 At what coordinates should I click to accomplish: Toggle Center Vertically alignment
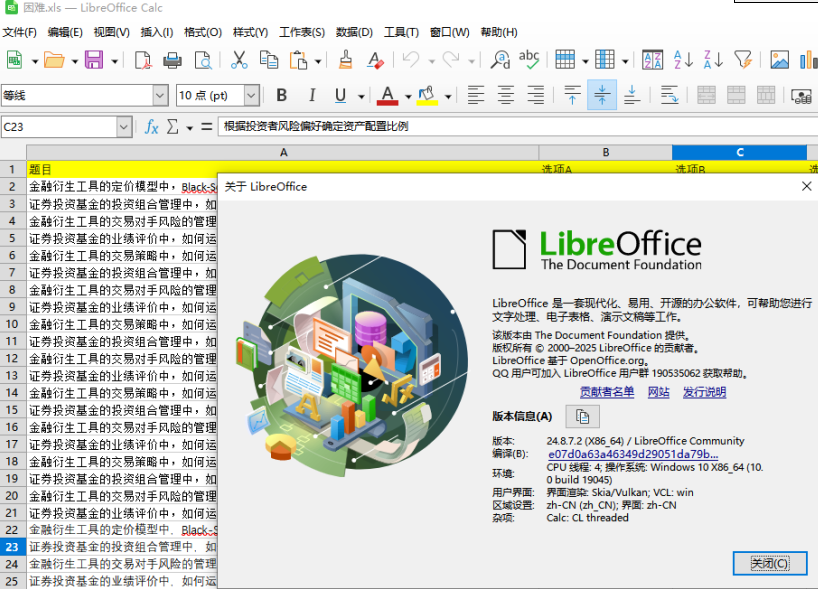pos(602,95)
